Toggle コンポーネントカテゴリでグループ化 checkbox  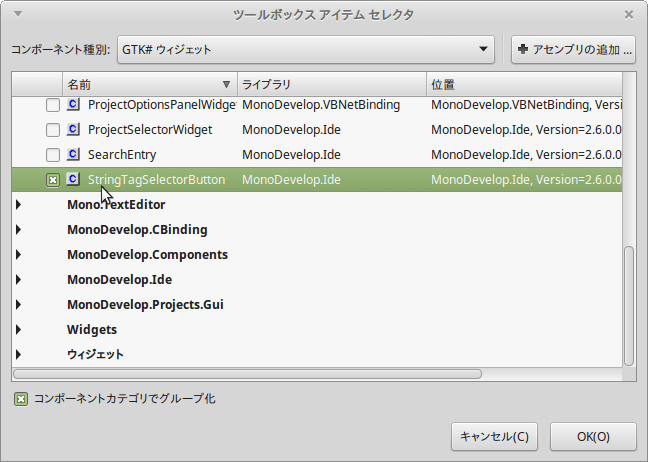pyautogui.click(x=21, y=399)
